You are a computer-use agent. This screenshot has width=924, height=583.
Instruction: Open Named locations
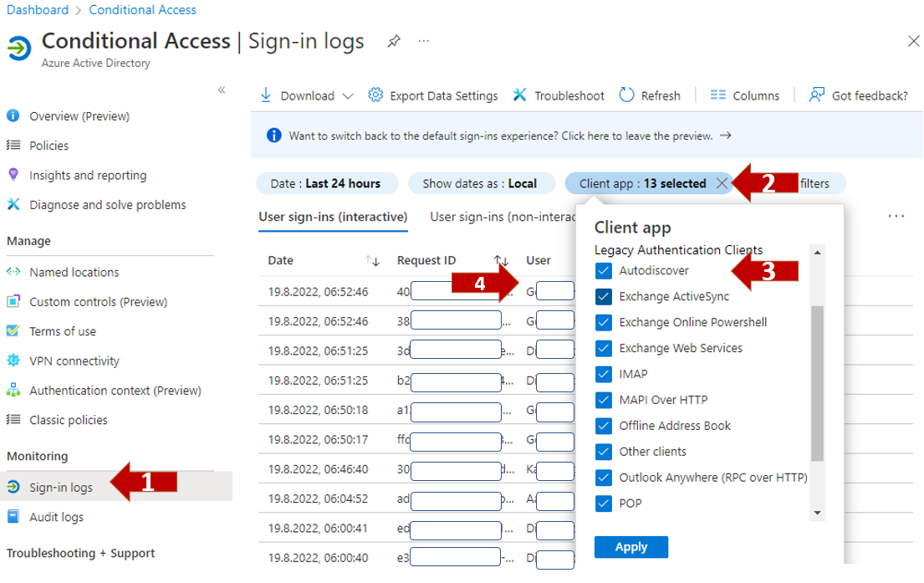74,273
